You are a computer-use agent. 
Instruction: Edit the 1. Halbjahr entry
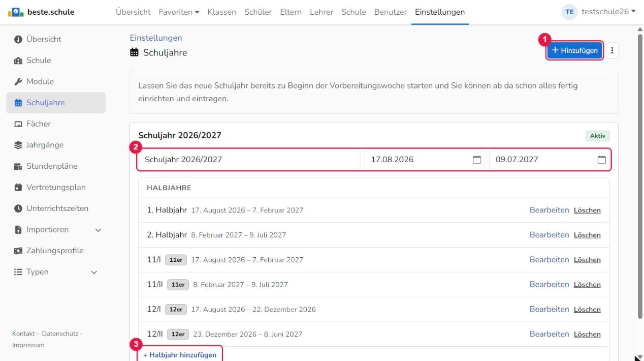pyautogui.click(x=550, y=210)
